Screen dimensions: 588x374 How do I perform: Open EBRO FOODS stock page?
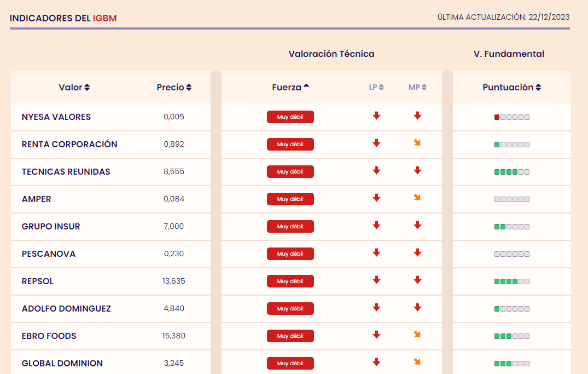[x=49, y=336]
